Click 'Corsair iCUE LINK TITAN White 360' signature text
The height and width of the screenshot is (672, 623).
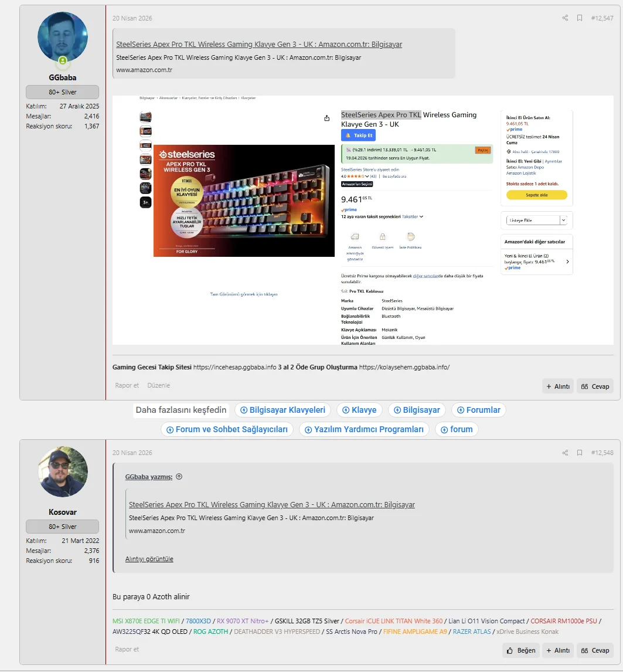pos(394,621)
